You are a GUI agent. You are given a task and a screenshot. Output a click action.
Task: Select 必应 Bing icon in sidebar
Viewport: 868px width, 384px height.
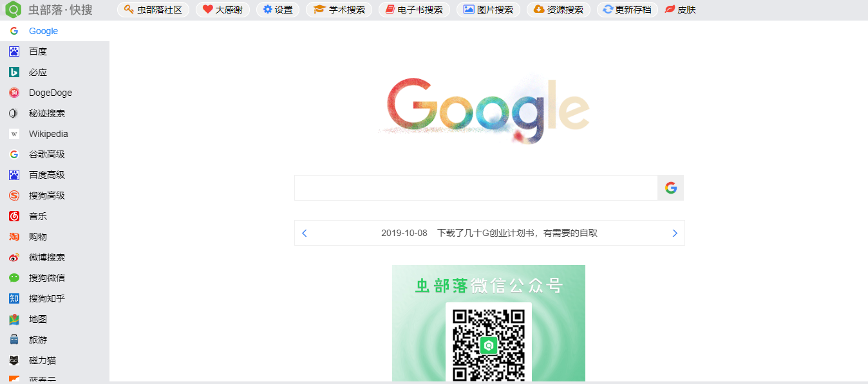14,72
